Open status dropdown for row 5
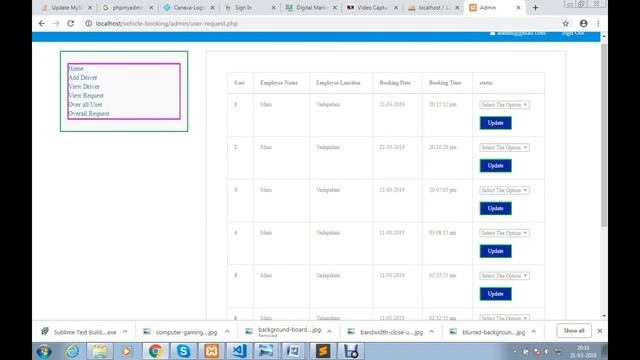 [504, 276]
